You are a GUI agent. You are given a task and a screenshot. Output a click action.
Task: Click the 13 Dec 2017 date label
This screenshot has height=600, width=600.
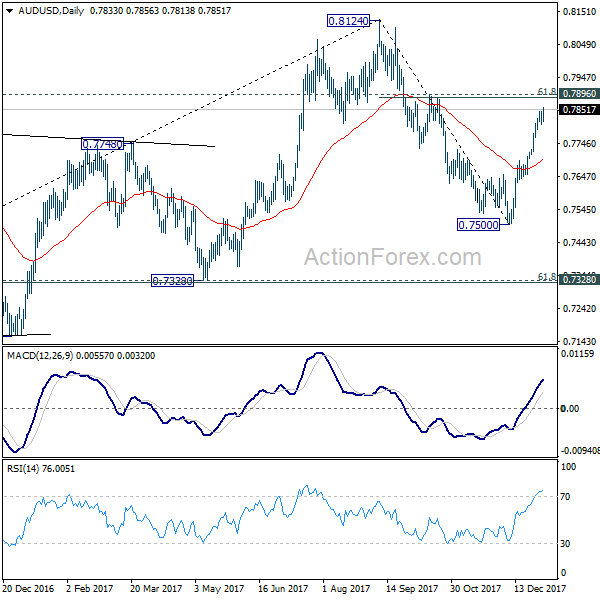(540, 588)
